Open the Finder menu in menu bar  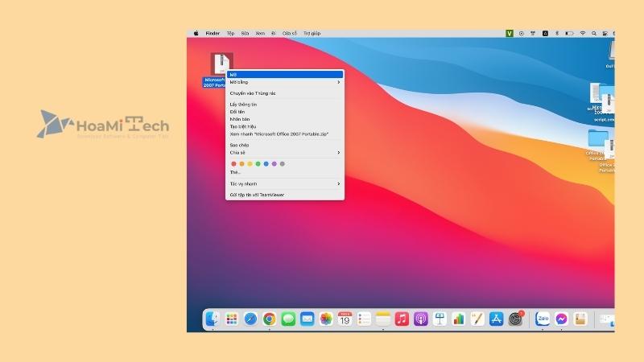pos(213,33)
